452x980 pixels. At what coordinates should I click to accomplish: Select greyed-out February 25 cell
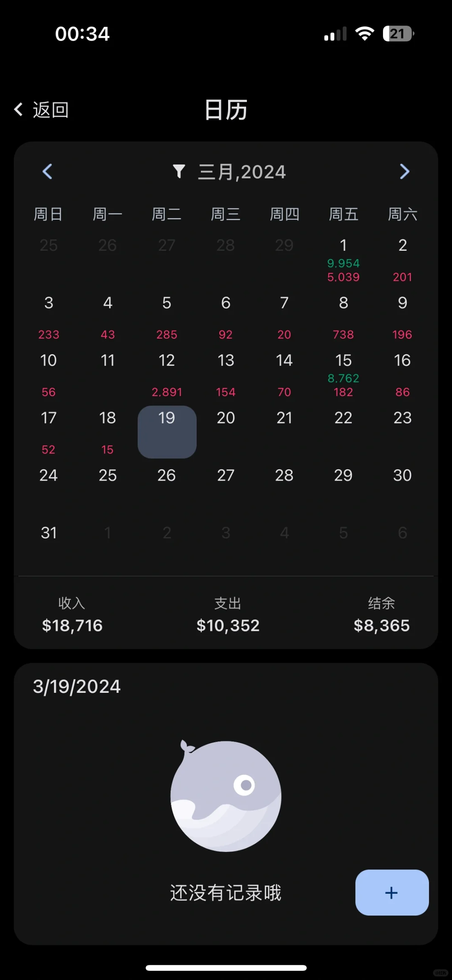click(x=49, y=245)
